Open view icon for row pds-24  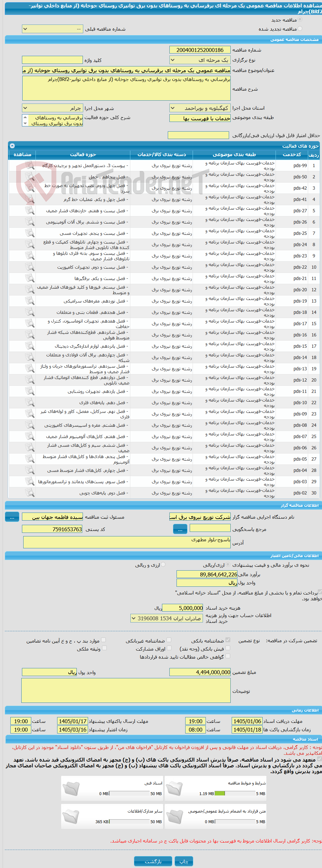point(30,244)
